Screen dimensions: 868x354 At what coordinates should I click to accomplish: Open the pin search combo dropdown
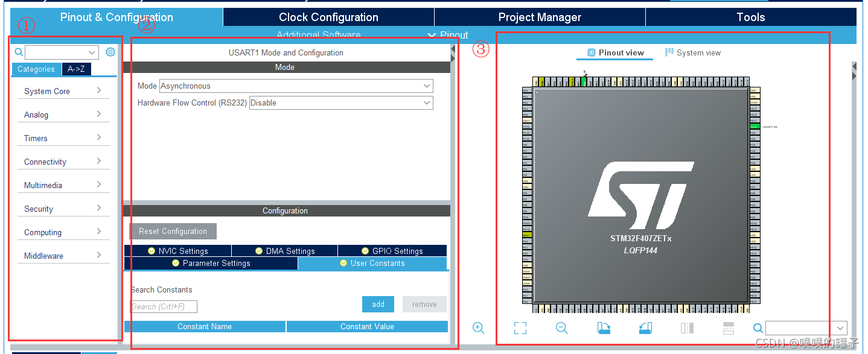(806, 328)
